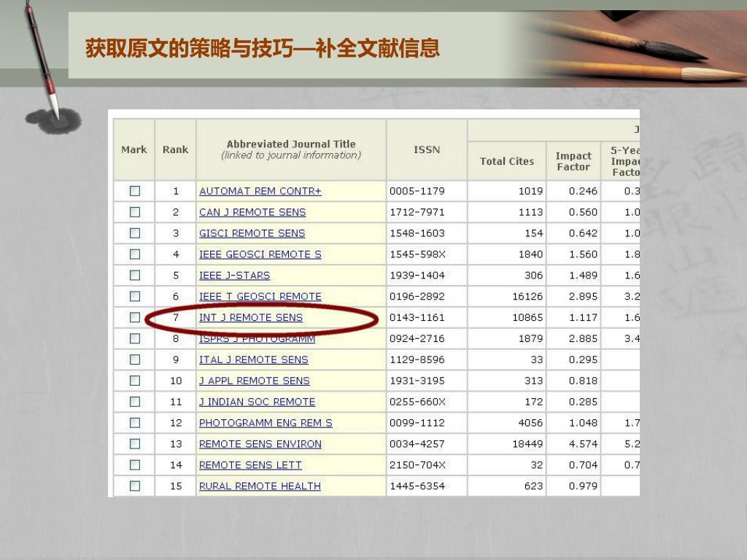Select checkbox for IEEE GEOSCI REMOTE S
Screen dimensions: 747x560
click(135, 254)
